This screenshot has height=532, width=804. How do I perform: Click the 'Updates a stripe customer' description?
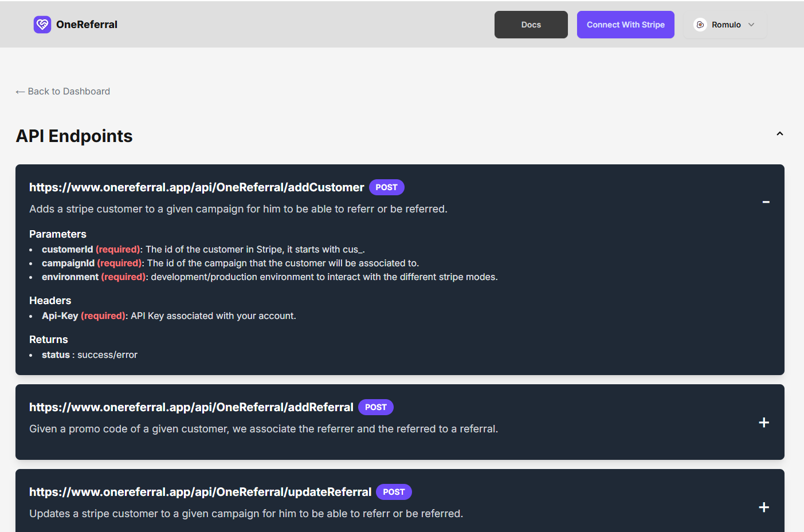point(246,514)
